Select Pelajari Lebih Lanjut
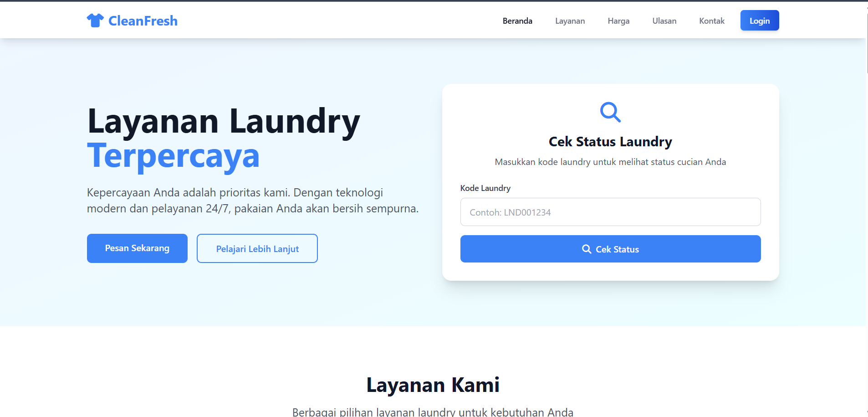 point(257,248)
